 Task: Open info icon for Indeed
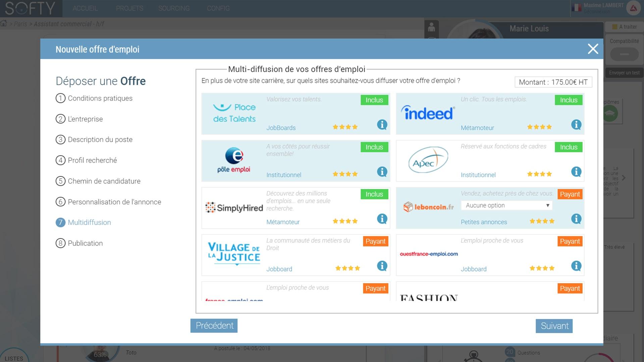click(576, 125)
